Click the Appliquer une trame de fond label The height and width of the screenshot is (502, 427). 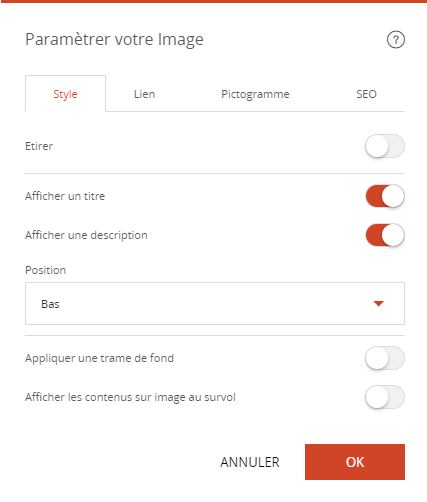tap(99, 358)
